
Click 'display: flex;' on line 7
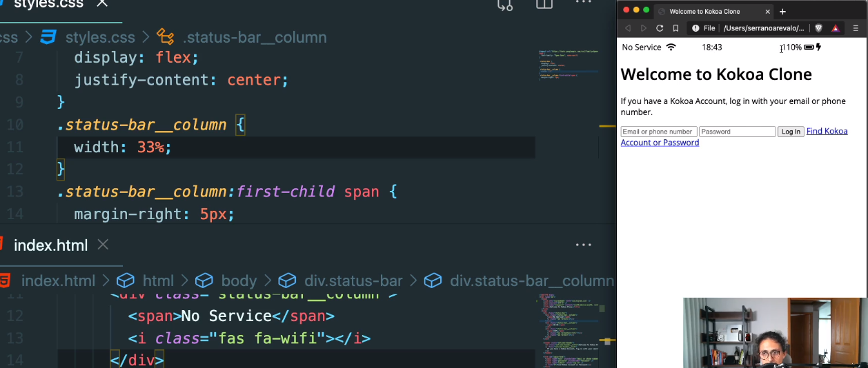click(137, 57)
